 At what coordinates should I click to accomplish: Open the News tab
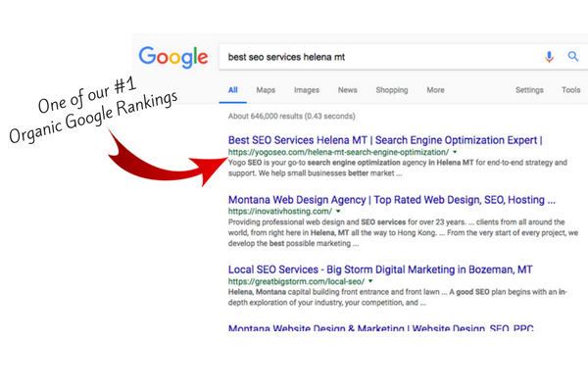347,90
